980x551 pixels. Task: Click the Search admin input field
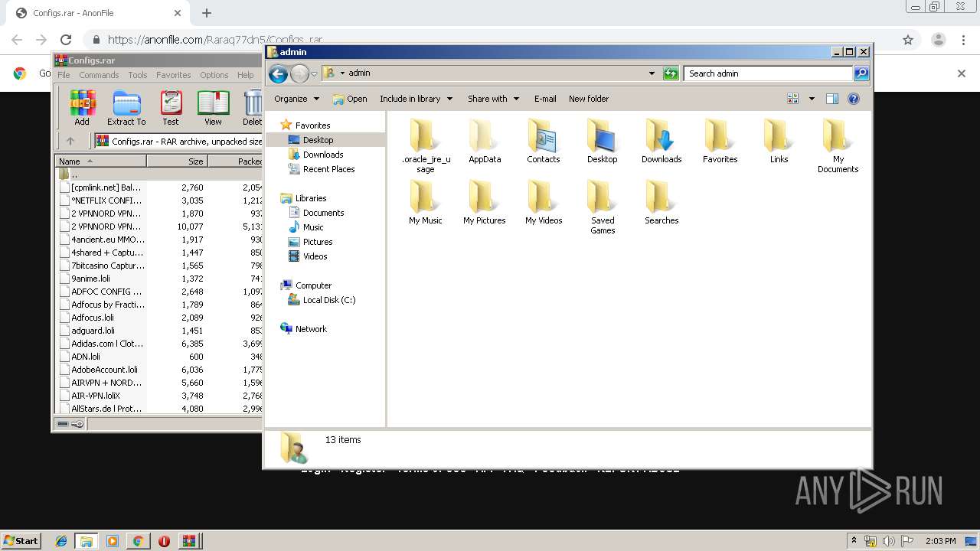[768, 73]
